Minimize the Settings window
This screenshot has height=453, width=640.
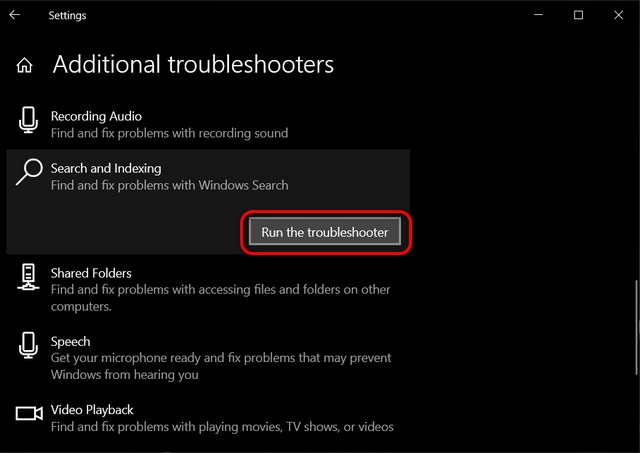click(539, 15)
